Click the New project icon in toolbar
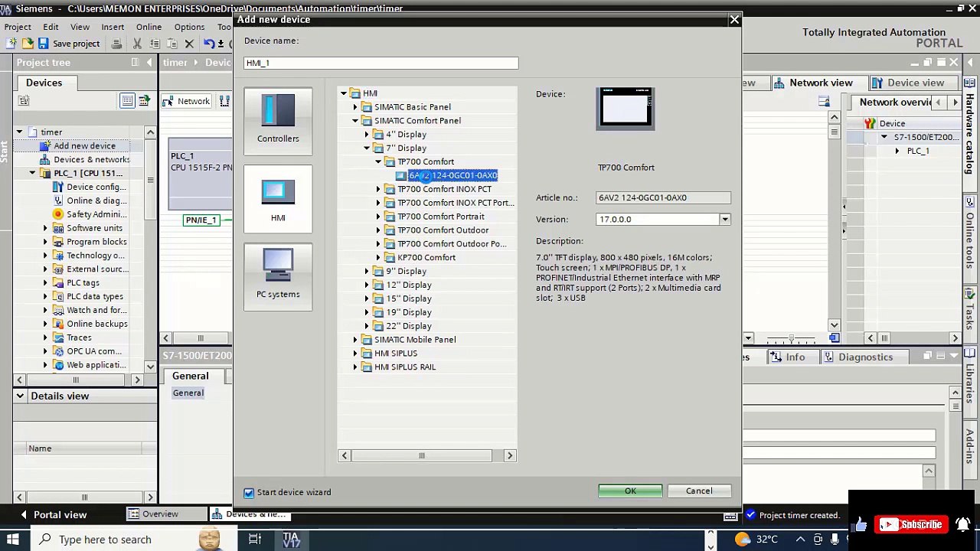This screenshot has width=980, height=551. (11, 44)
